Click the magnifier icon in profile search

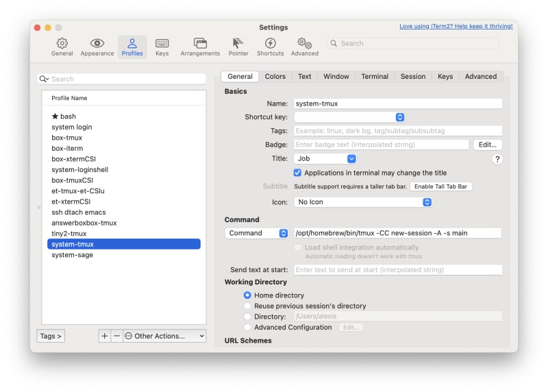click(x=44, y=79)
